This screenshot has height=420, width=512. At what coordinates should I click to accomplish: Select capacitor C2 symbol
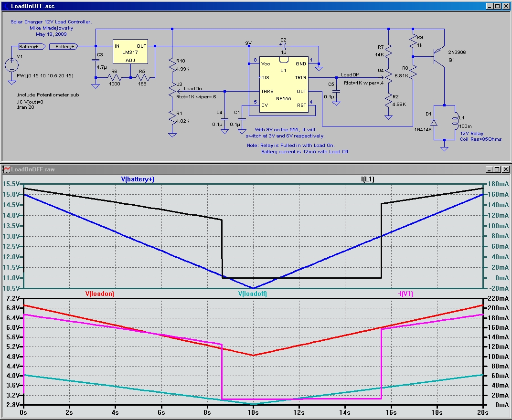point(283,46)
